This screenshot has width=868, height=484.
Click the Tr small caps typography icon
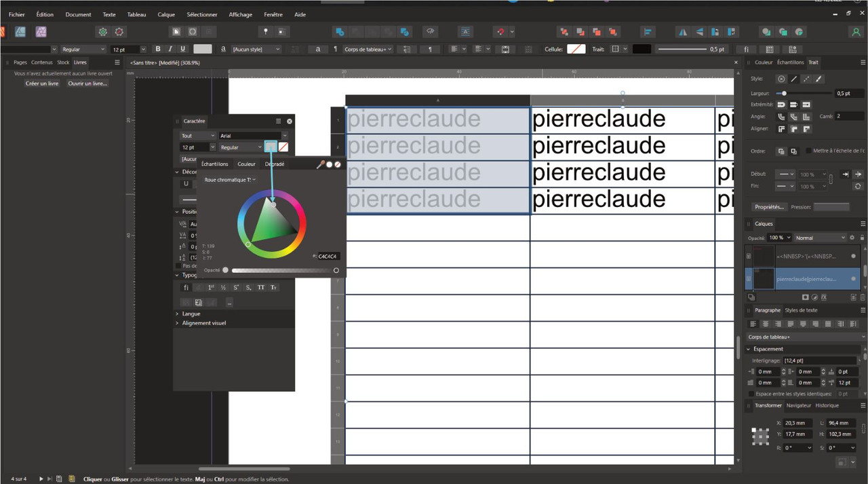273,288
